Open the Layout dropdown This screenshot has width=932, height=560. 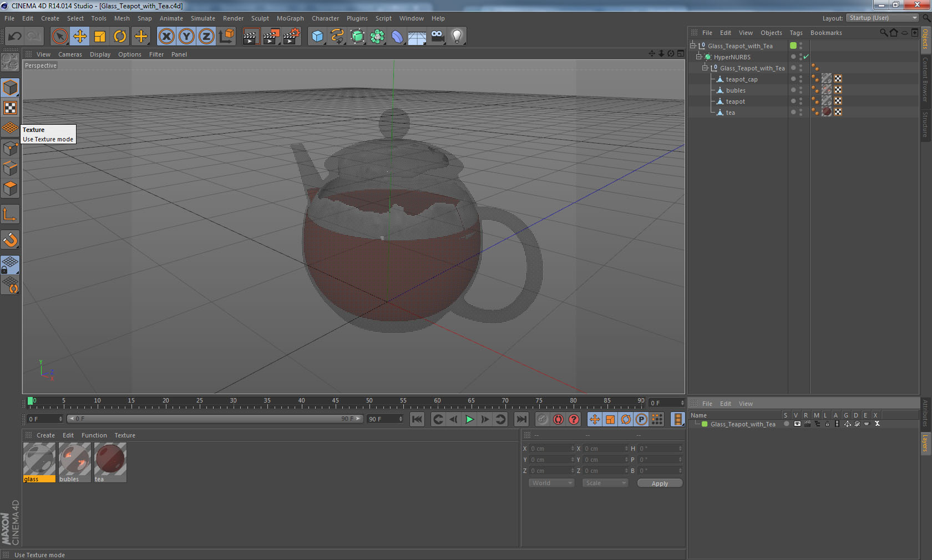point(882,18)
